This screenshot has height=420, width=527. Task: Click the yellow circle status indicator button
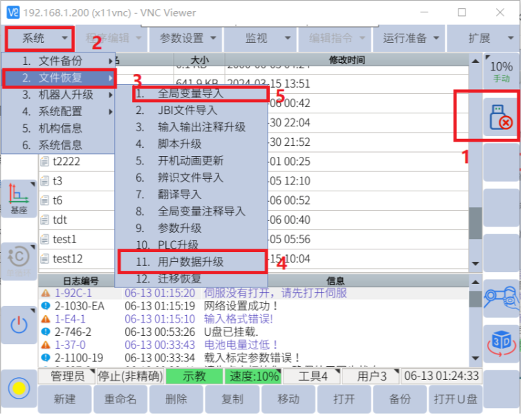tap(19, 388)
